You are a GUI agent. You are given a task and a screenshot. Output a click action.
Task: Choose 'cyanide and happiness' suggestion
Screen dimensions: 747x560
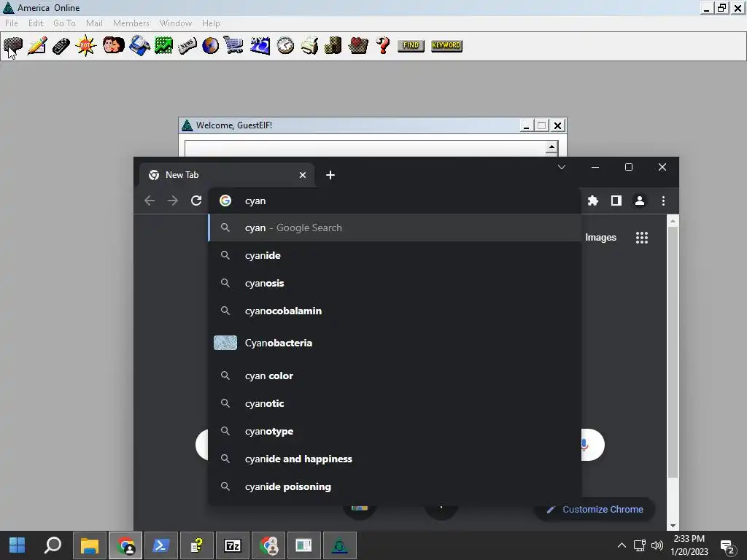395,459
